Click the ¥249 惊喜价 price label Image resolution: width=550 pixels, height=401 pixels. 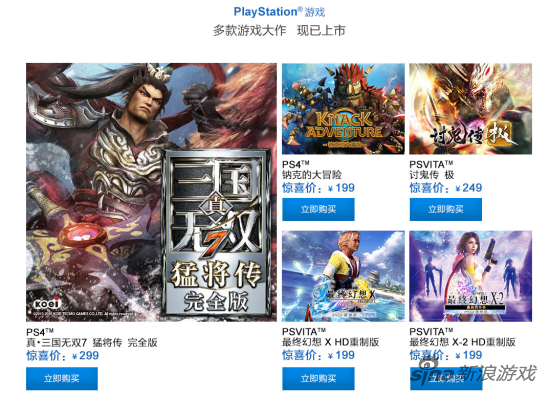445,188
